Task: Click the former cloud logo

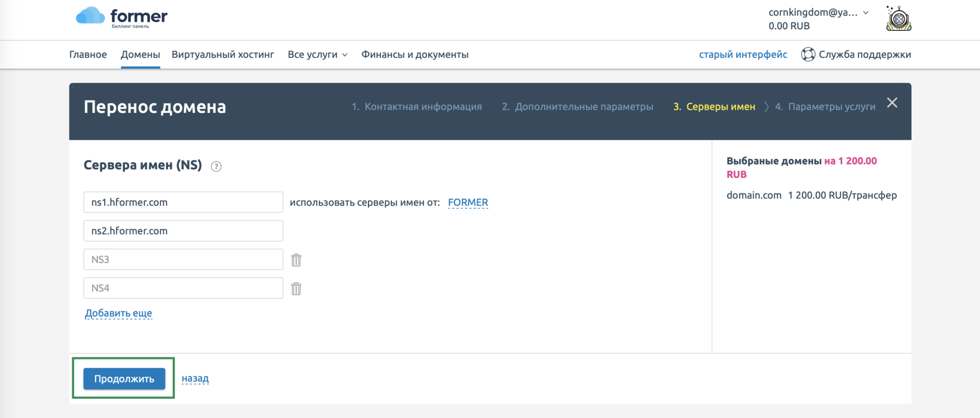Action: (x=122, y=18)
